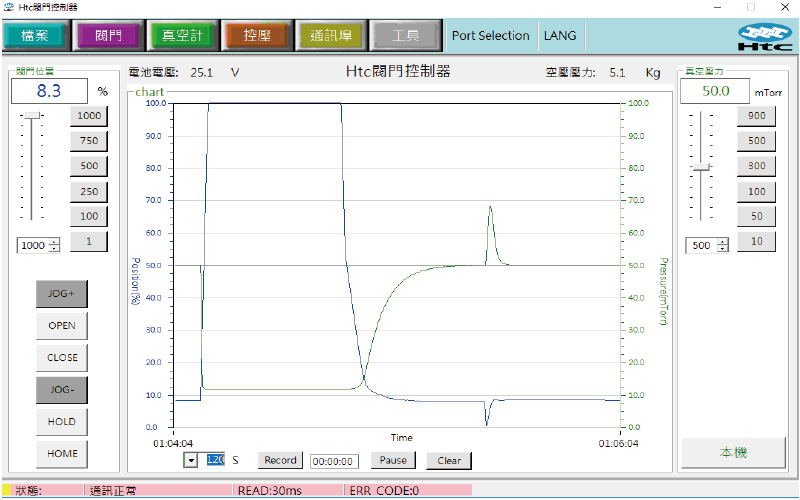
Task: Start chart recording with Record button
Action: pyautogui.click(x=280, y=460)
